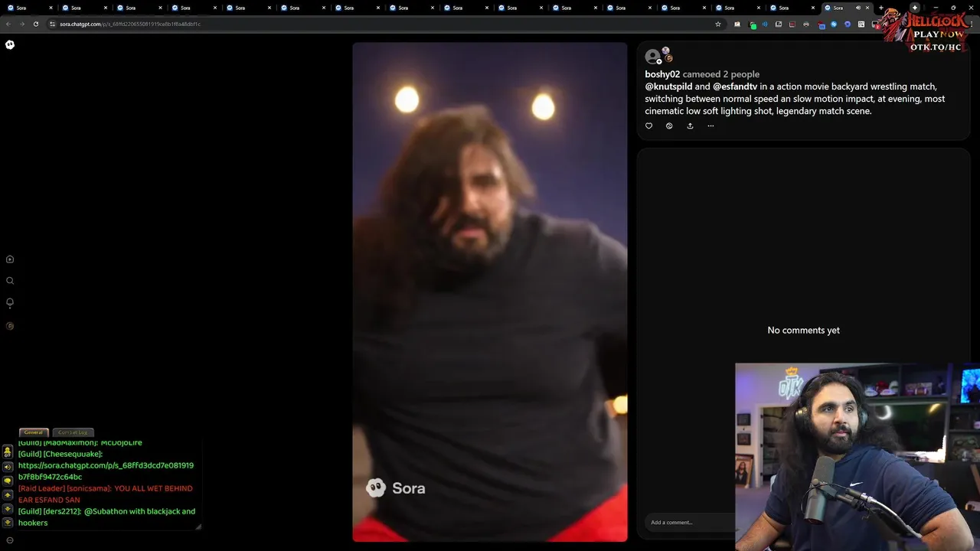The image size is (980, 551).
Task: Open site info icon in address bar
Action: [52, 24]
